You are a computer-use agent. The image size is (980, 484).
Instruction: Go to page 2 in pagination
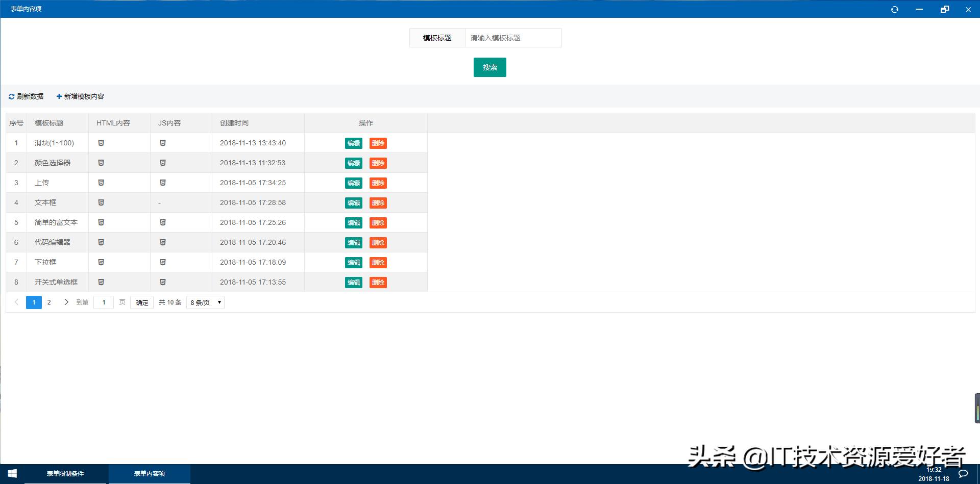tap(49, 302)
